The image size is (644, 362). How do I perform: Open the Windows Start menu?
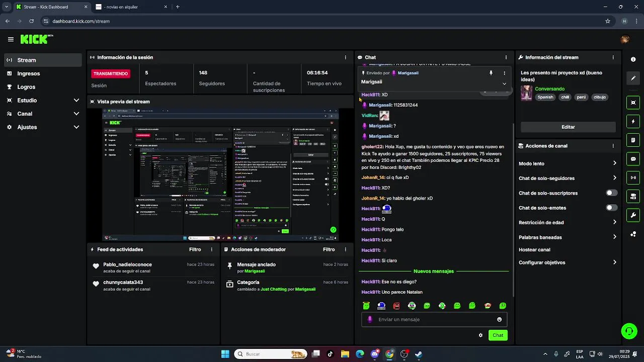[225, 354]
